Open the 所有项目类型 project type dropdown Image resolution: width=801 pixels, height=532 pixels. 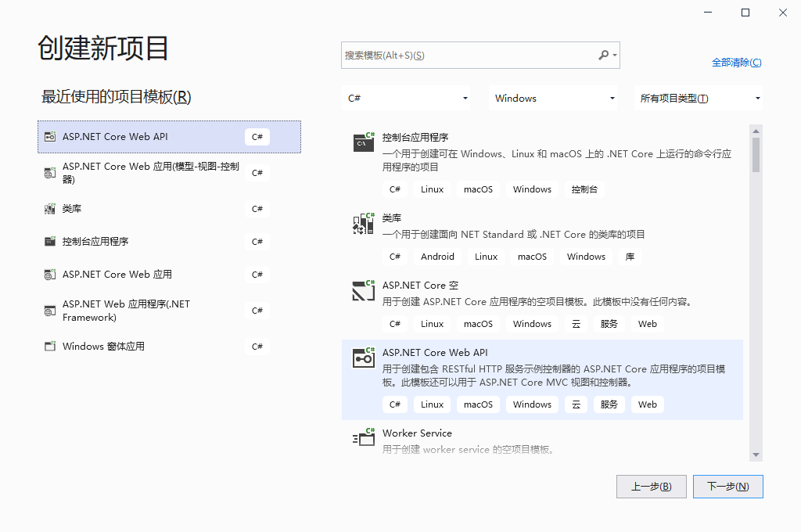point(699,98)
